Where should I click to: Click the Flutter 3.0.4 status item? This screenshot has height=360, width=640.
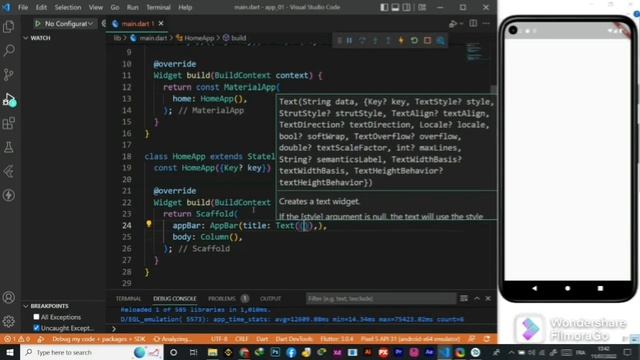[337, 339]
